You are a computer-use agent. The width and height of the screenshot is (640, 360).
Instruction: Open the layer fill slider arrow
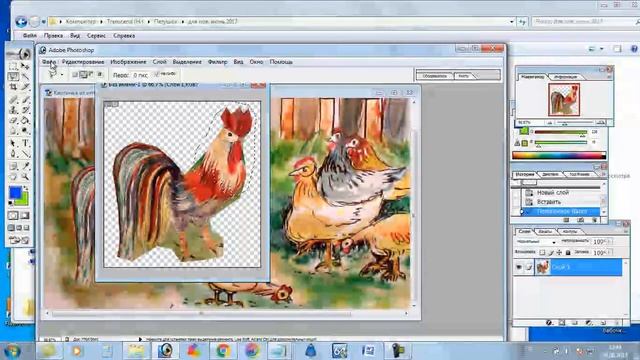point(609,253)
